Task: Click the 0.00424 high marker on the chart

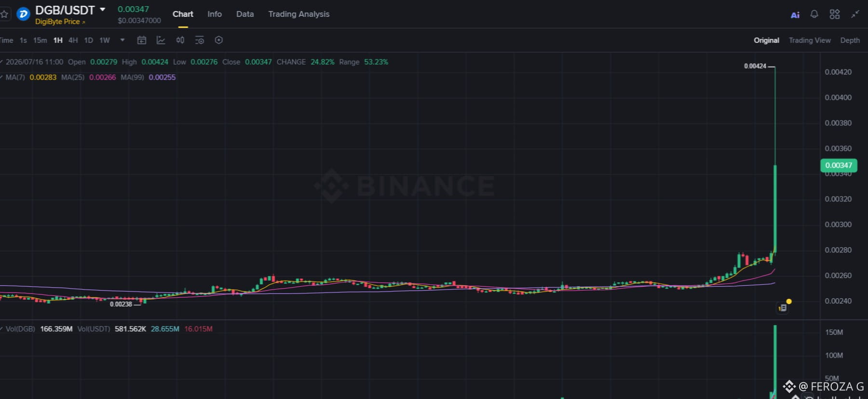Action: coord(755,66)
